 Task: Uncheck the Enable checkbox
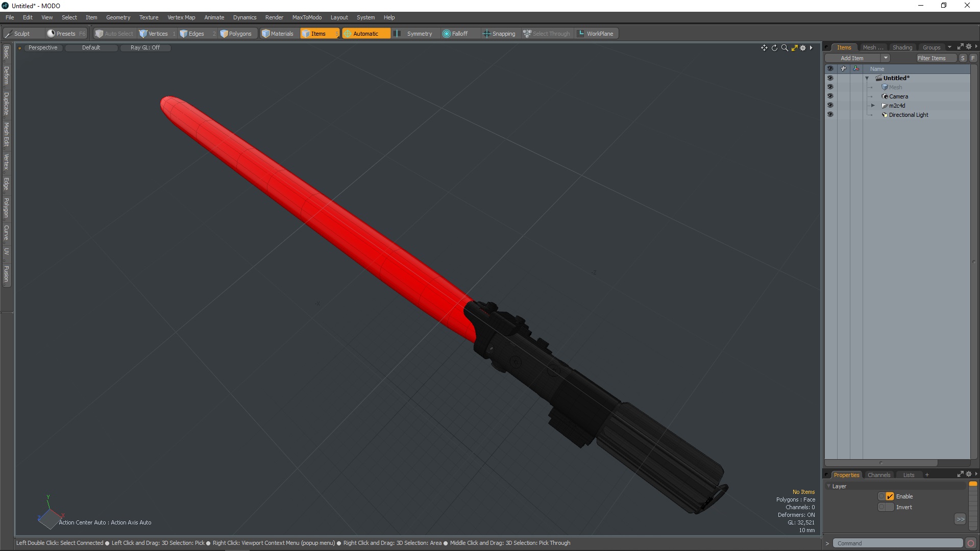click(890, 496)
